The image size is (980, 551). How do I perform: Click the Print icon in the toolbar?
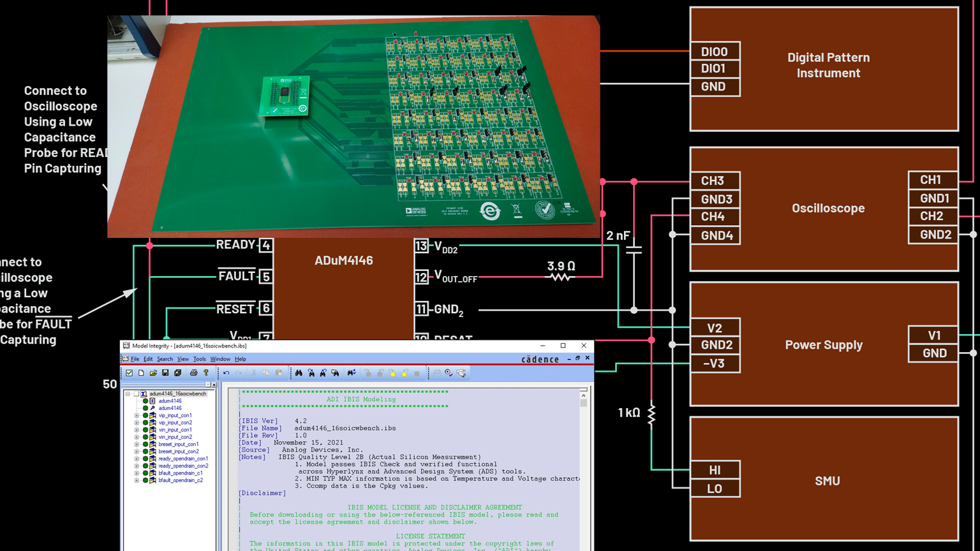pyautogui.click(x=193, y=373)
